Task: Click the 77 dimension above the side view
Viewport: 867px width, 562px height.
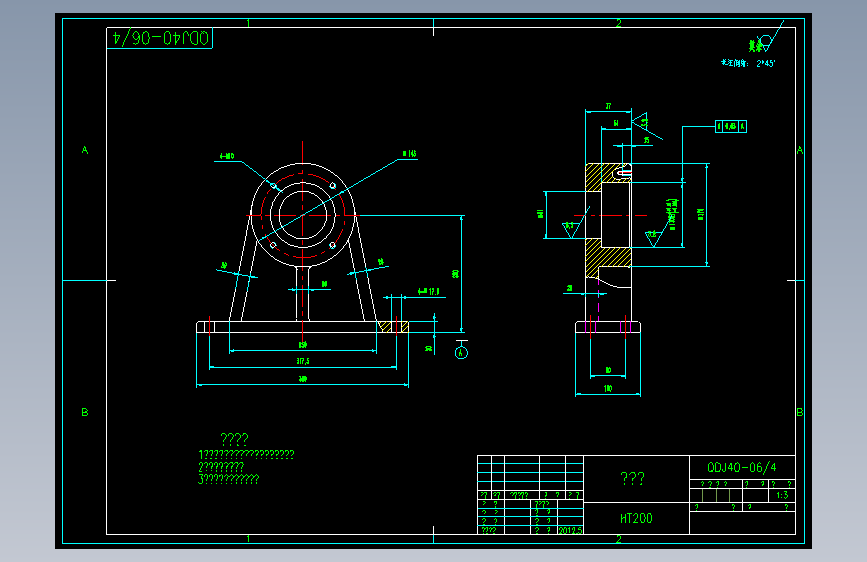Action: click(608, 106)
